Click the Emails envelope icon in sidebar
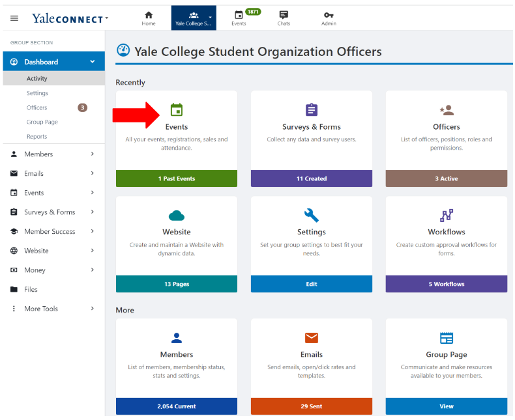515x420 pixels. point(14,173)
